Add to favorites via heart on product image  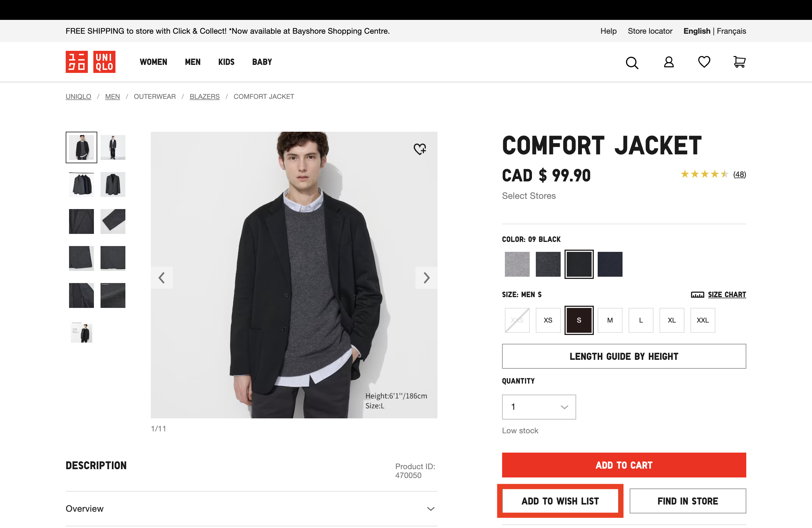point(420,149)
